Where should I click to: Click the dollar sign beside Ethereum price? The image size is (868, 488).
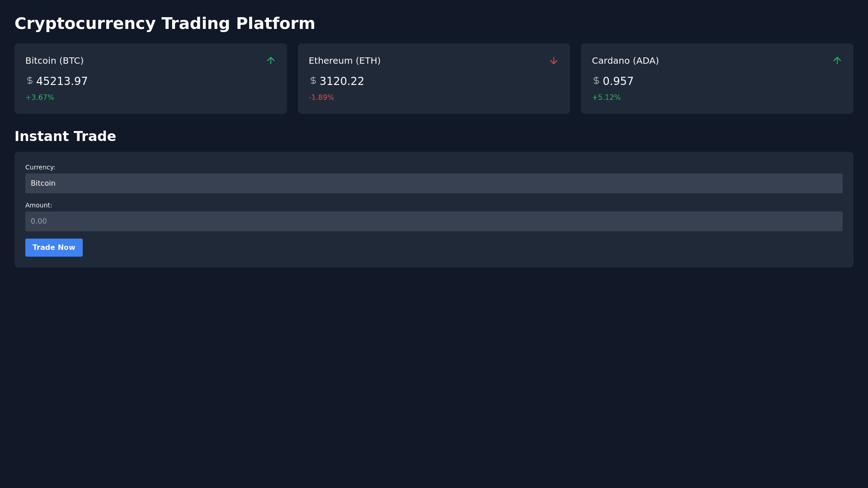coord(313,81)
